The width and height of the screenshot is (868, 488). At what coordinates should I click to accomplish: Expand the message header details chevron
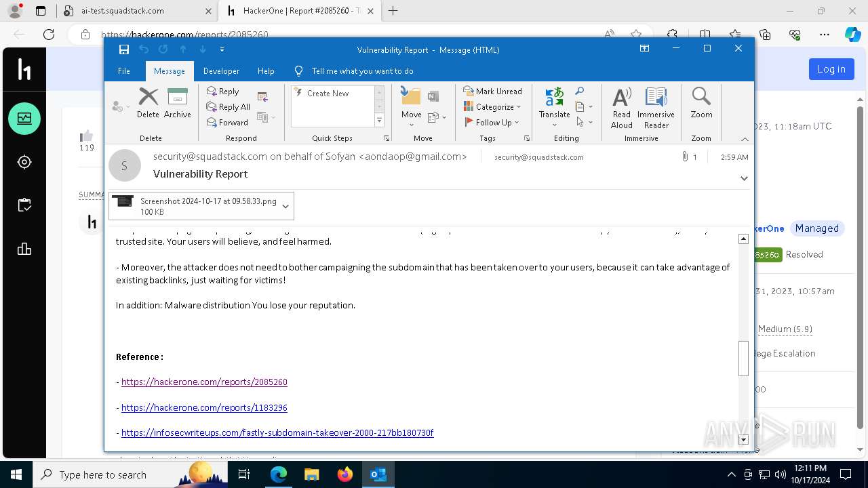pos(744,179)
